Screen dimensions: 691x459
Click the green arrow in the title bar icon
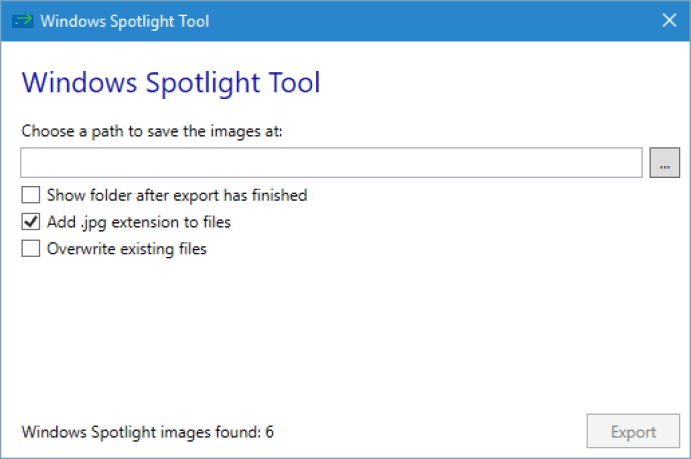(x=24, y=18)
